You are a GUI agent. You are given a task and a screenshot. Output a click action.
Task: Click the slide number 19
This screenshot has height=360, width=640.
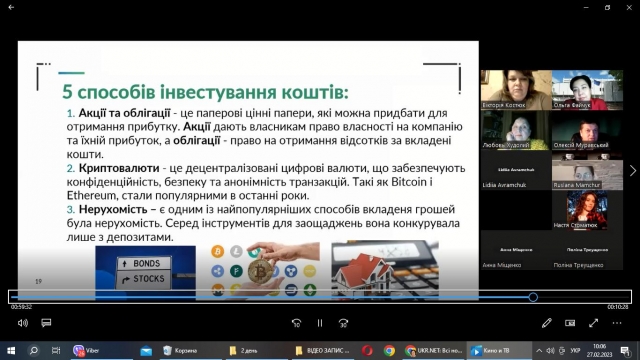(x=38, y=281)
